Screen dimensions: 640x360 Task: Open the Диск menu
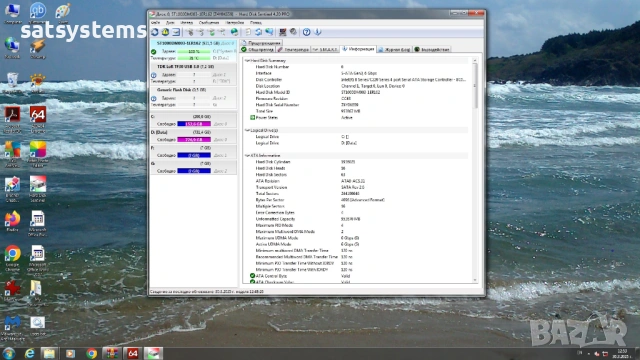click(170, 22)
